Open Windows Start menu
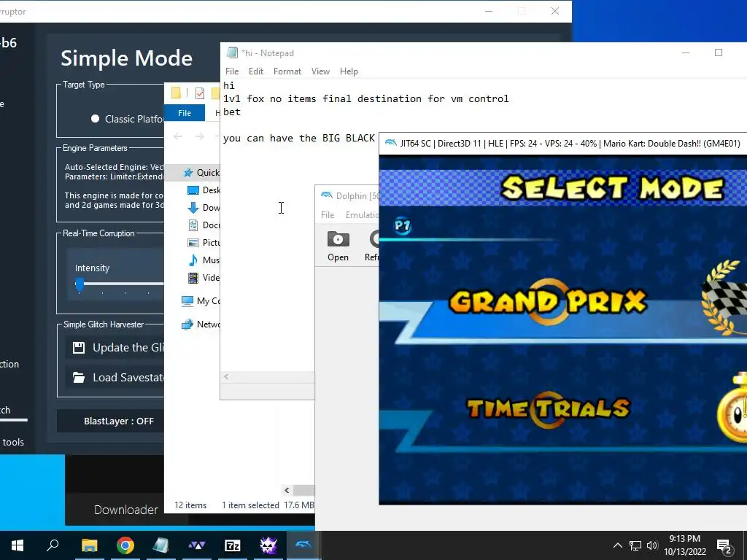This screenshot has width=747, height=560. (x=18, y=545)
